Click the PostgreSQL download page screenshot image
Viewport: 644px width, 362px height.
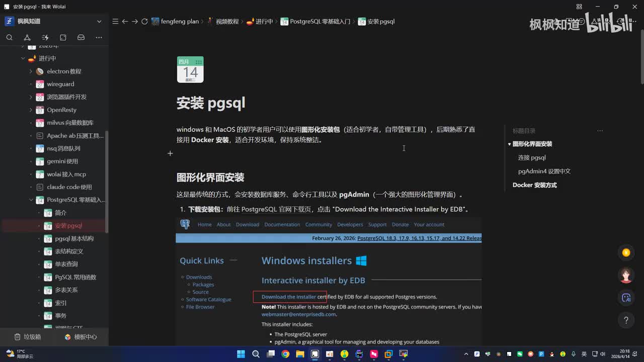[x=329, y=282]
